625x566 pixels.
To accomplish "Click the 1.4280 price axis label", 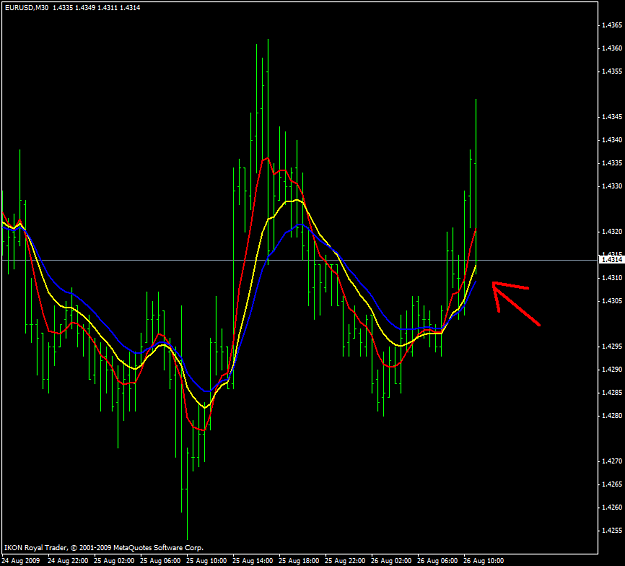I will (612, 416).
